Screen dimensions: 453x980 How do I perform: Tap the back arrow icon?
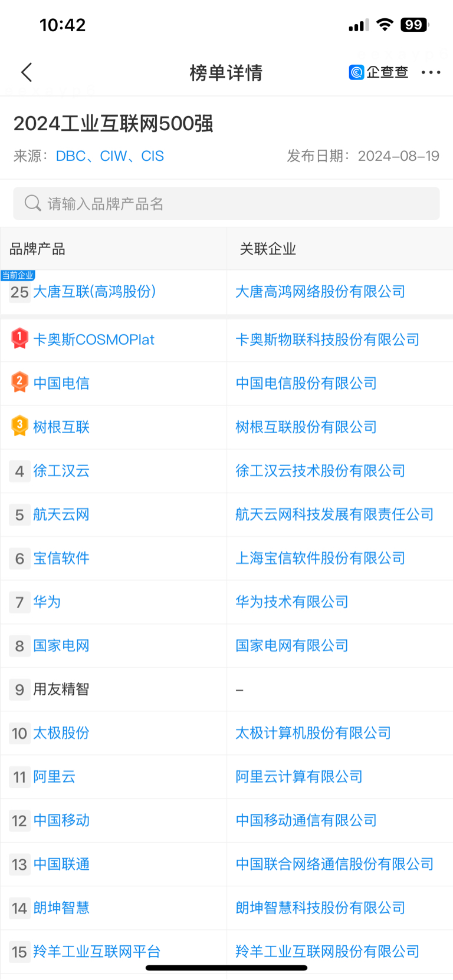tap(27, 72)
